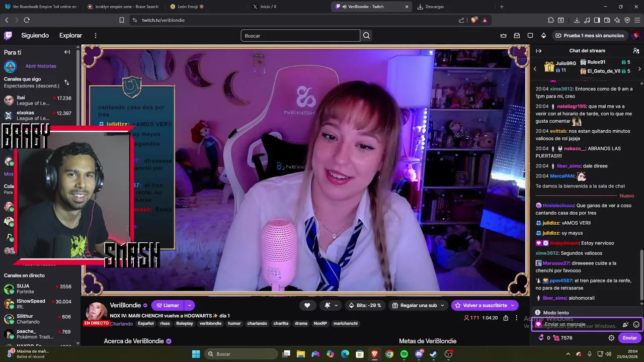Open the stream three-dot options
The image size is (644, 362).
pyautogui.click(x=516, y=318)
